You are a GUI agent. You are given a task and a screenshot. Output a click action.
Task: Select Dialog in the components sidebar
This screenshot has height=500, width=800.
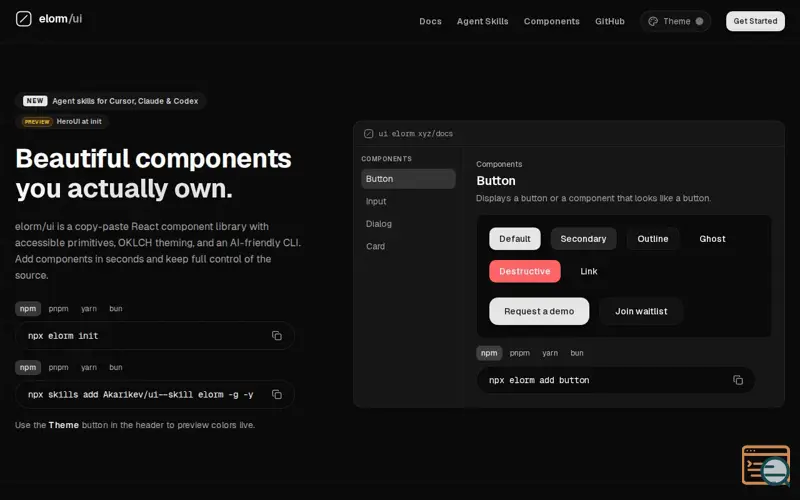[x=408, y=224]
